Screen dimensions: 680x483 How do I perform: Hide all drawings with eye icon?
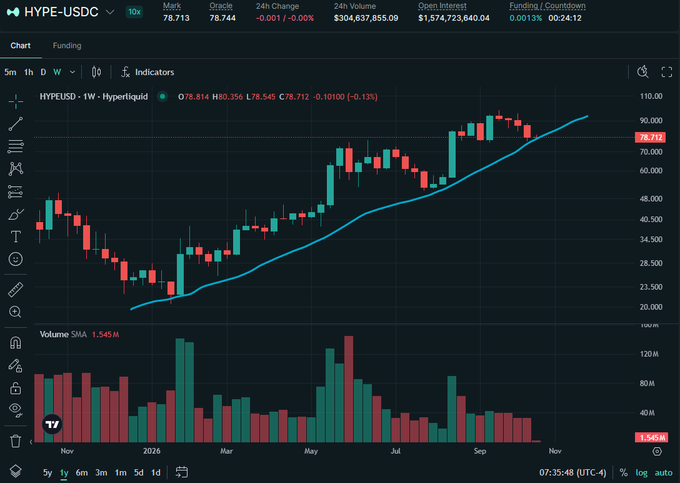[16, 410]
